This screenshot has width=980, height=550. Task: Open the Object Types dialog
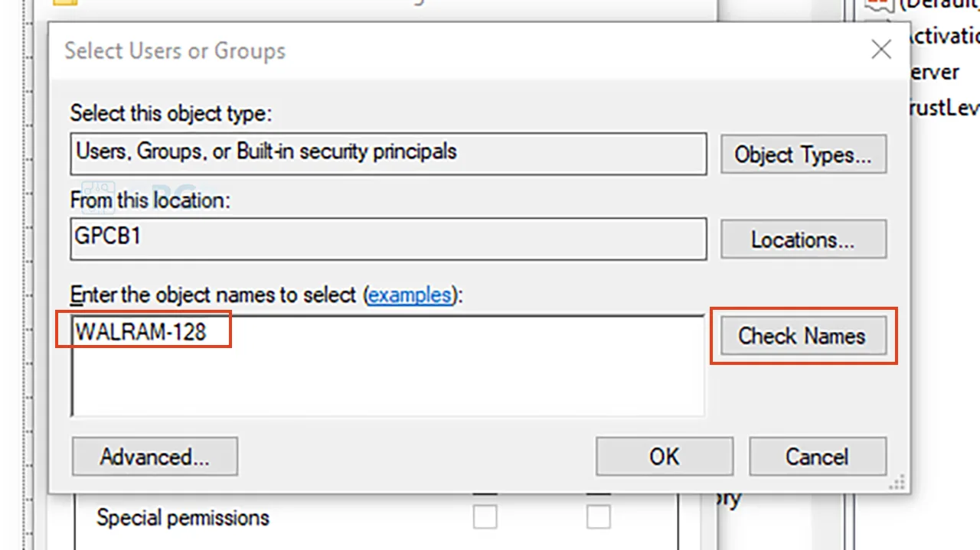(803, 155)
